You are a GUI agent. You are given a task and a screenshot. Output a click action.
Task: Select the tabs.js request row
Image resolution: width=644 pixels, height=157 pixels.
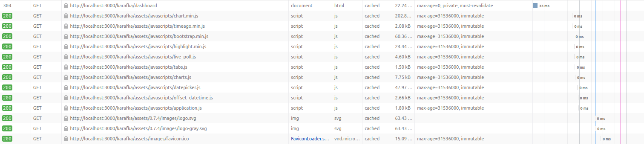[322, 67]
